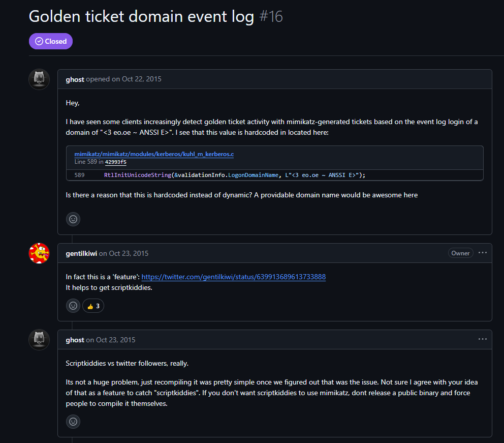This screenshot has height=443, width=504.
Task: Click ghost avatar on the opening post
Action: [39, 79]
